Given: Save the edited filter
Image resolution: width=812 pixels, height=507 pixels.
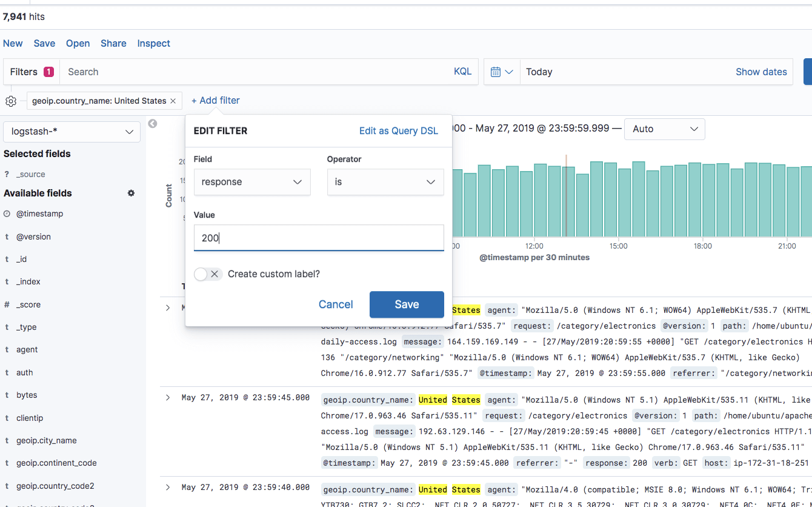Looking at the screenshot, I should (407, 304).
